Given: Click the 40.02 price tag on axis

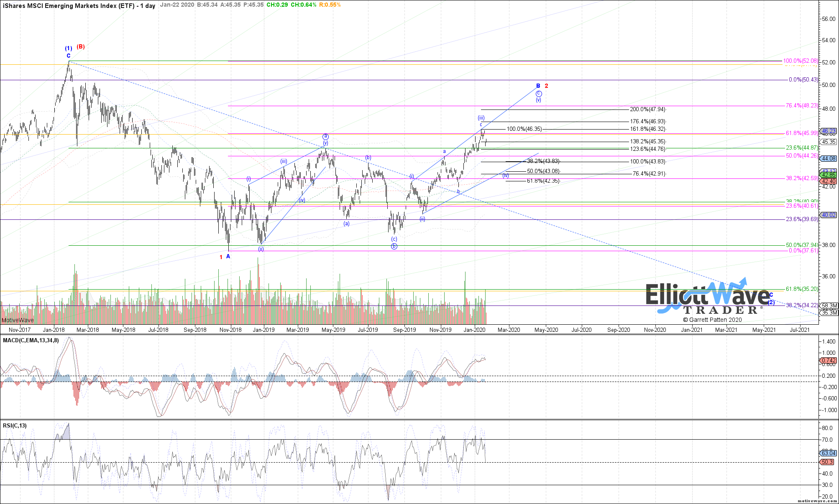Looking at the screenshot, I should point(828,215).
